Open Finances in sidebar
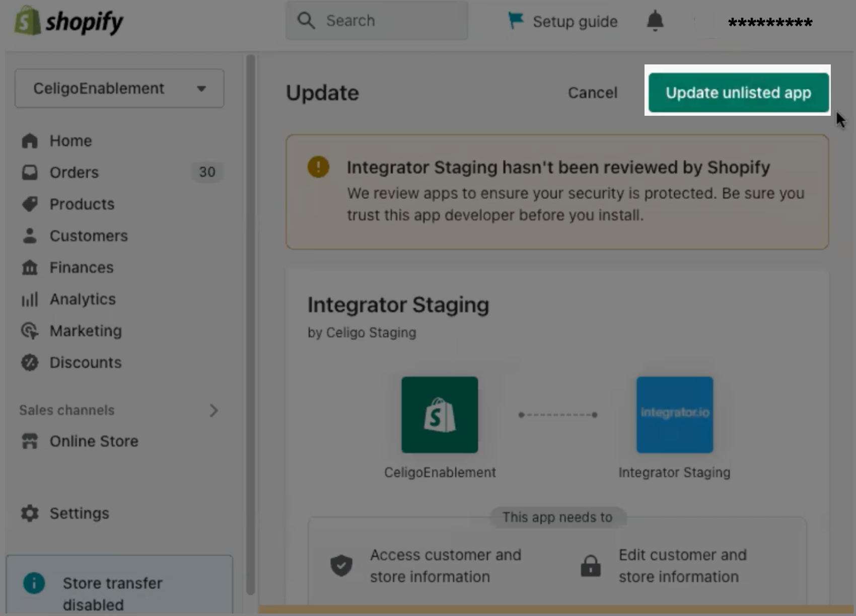Image resolution: width=856 pixels, height=616 pixels. point(82,268)
